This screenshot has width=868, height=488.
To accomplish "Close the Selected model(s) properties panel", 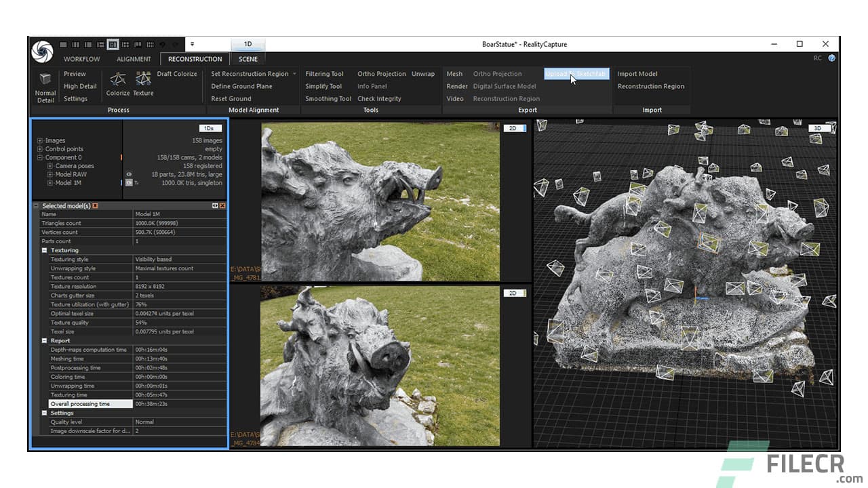I will point(222,205).
